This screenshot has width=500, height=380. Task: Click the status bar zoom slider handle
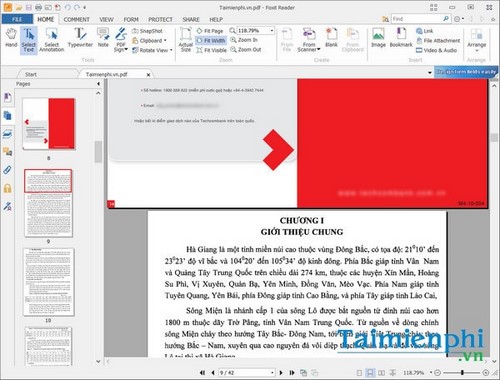[x=462, y=372]
